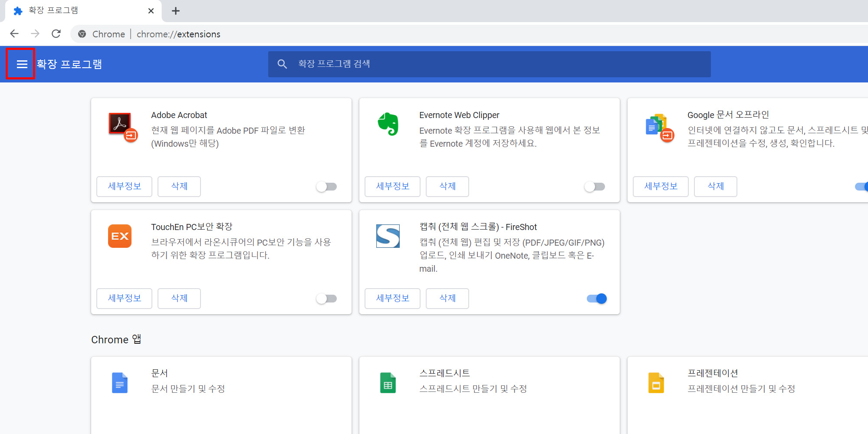The image size is (868, 434).
Task: Click the 스프레드시트 만들기 및 수정 description
Action: (x=473, y=389)
